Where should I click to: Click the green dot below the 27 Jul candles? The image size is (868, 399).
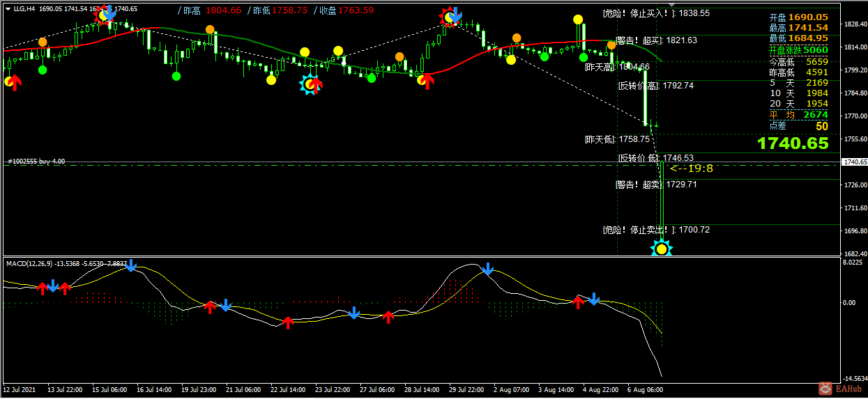point(372,78)
